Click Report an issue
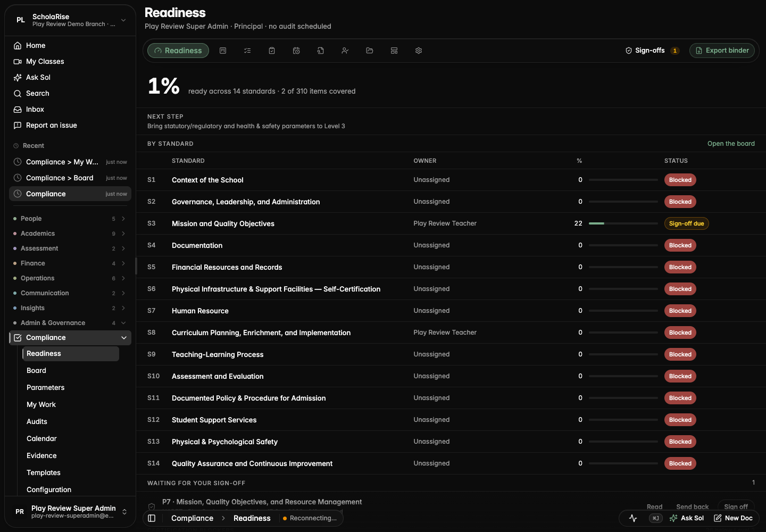Viewport: 766px width, 532px height. pos(70,125)
